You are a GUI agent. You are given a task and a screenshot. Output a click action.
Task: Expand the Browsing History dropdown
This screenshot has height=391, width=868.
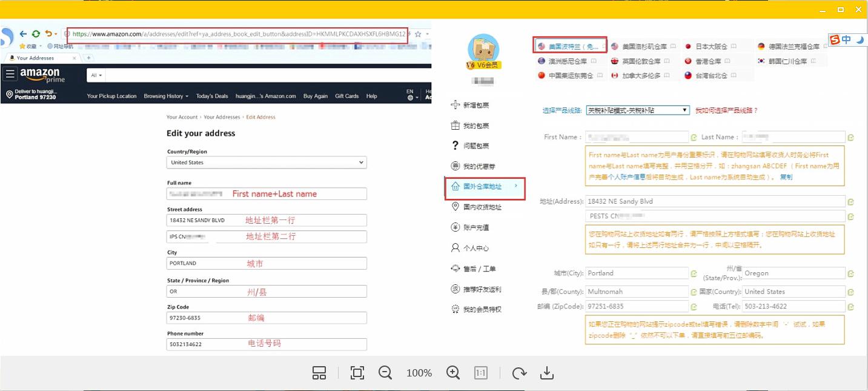click(x=166, y=96)
